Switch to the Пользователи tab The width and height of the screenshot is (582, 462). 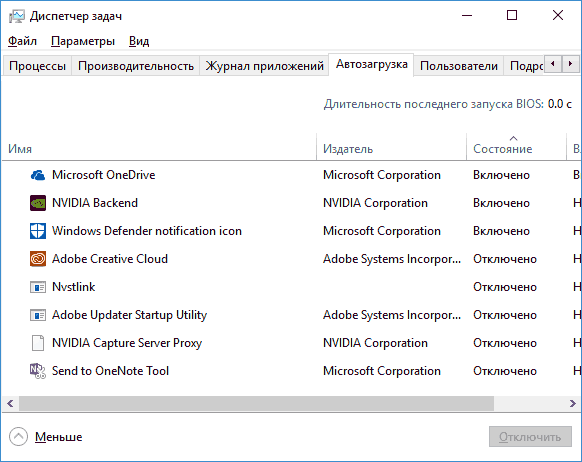pos(459,66)
